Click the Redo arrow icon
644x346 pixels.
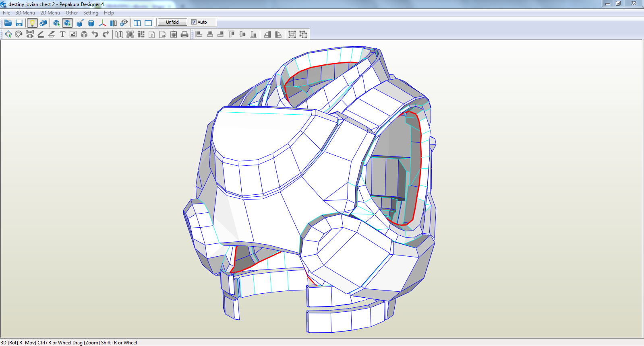tap(106, 35)
